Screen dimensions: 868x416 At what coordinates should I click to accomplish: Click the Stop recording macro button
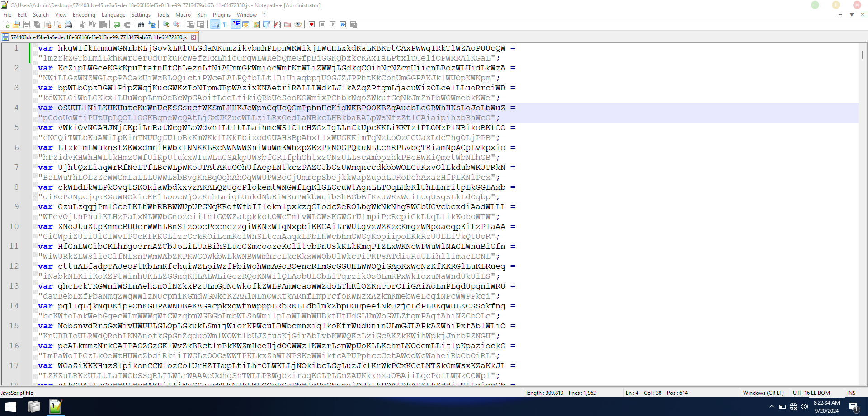[322, 24]
